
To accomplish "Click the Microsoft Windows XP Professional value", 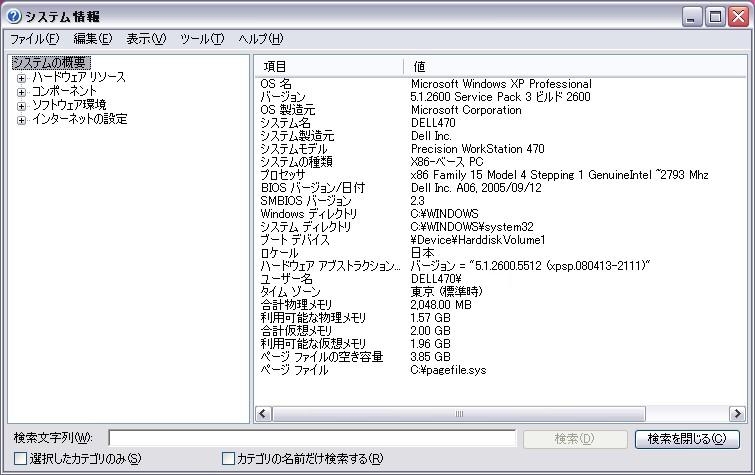I will (x=501, y=84).
